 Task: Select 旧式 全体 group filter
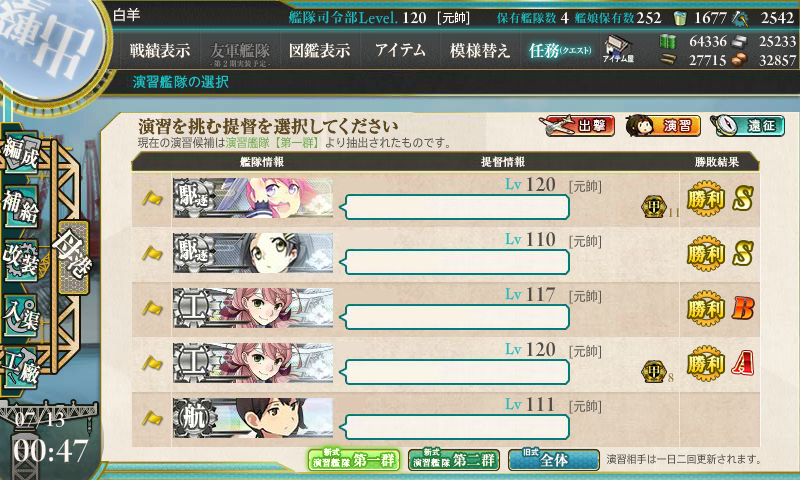pos(554,460)
